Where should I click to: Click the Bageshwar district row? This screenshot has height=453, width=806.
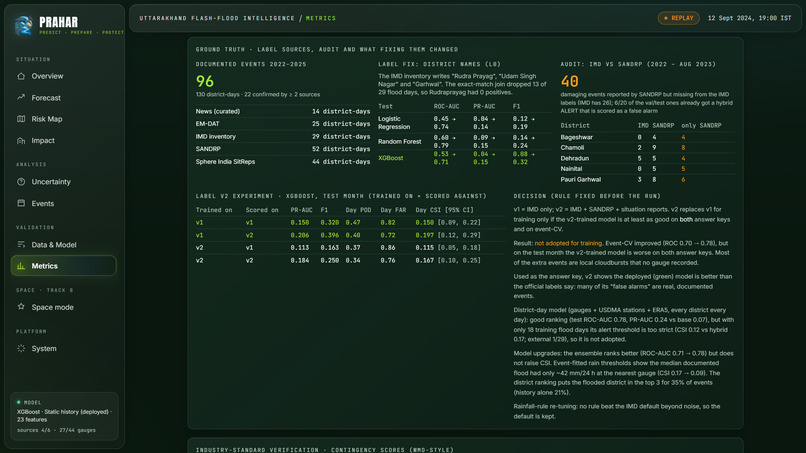[648, 137]
